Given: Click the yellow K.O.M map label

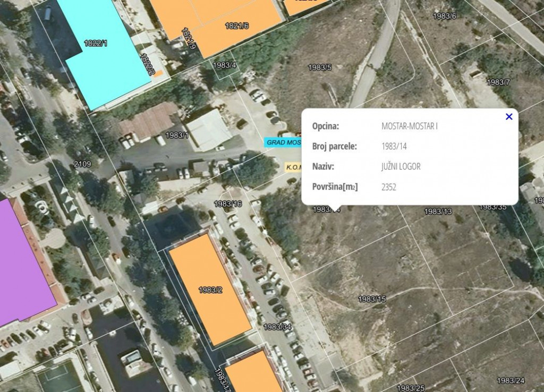Looking at the screenshot, I should (293, 167).
